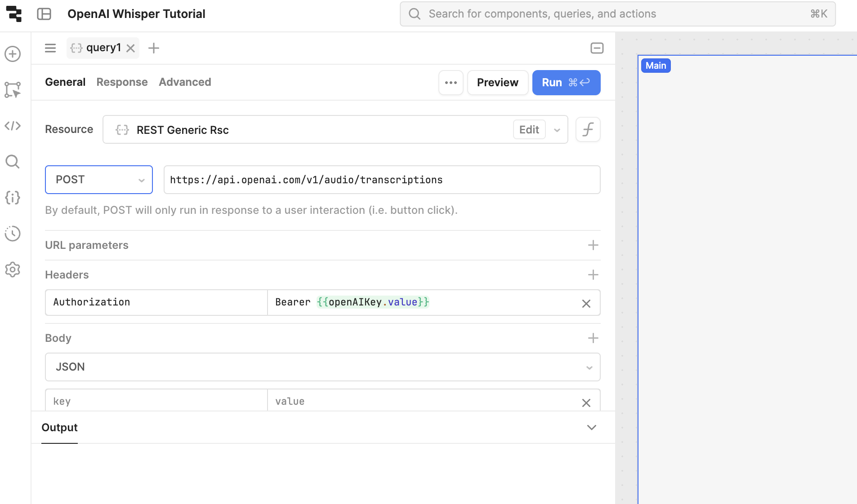
Task: Open the Add component plus icon in sidebar
Action: pos(13,54)
